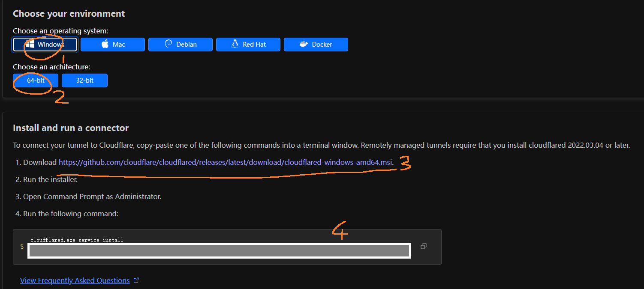Select the 64-bit architecture option

tap(36, 80)
